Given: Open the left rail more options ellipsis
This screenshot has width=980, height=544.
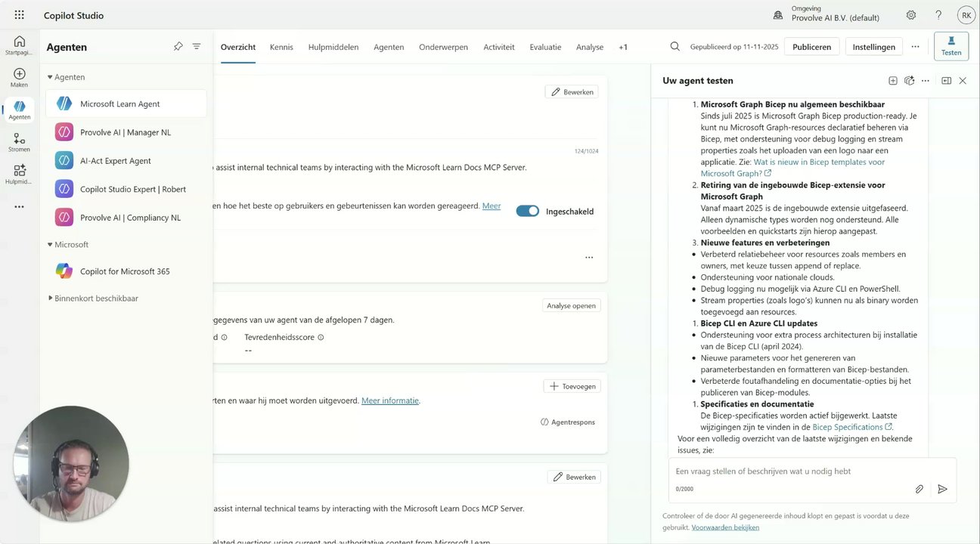Looking at the screenshot, I should tap(19, 207).
